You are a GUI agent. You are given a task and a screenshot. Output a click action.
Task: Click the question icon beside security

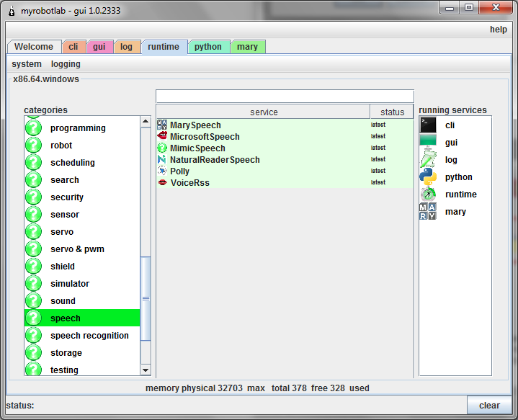34,197
